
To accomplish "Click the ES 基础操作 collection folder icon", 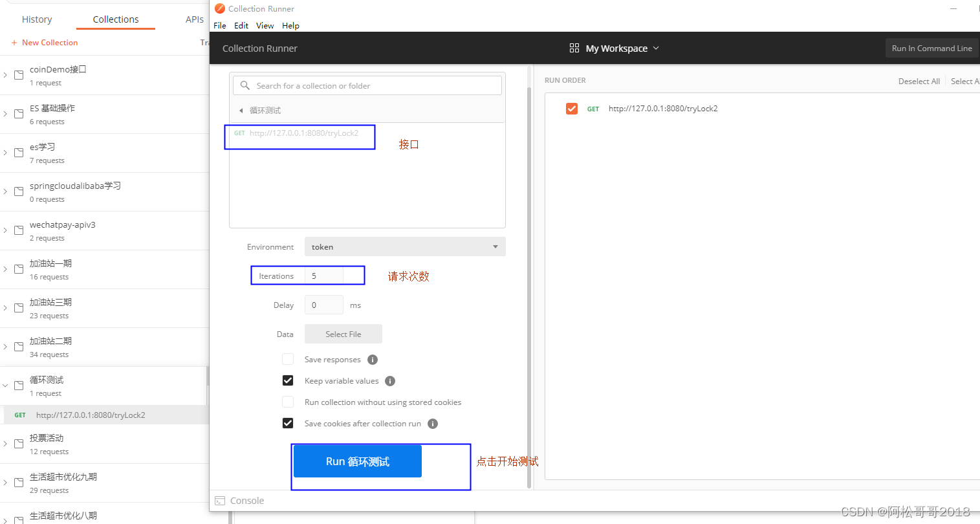I will [x=19, y=114].
